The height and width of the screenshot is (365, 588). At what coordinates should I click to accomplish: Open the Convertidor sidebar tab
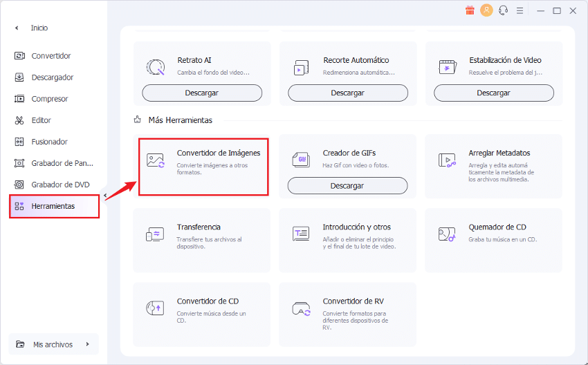(x=50, y=56)
